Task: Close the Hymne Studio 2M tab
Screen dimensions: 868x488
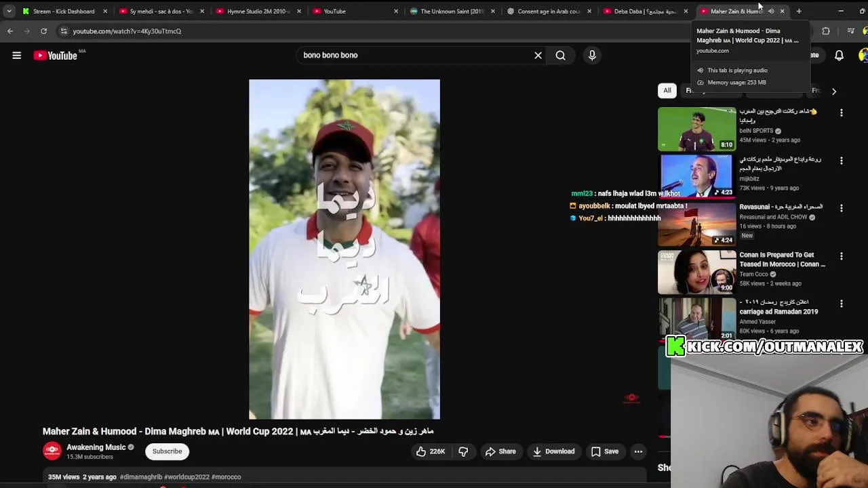Action: tap(299, 12)
